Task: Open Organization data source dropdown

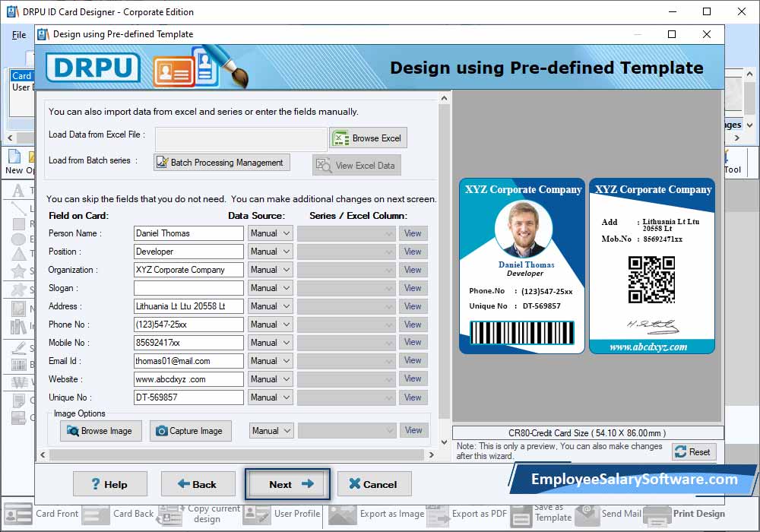Action: [x=270, y=270]
